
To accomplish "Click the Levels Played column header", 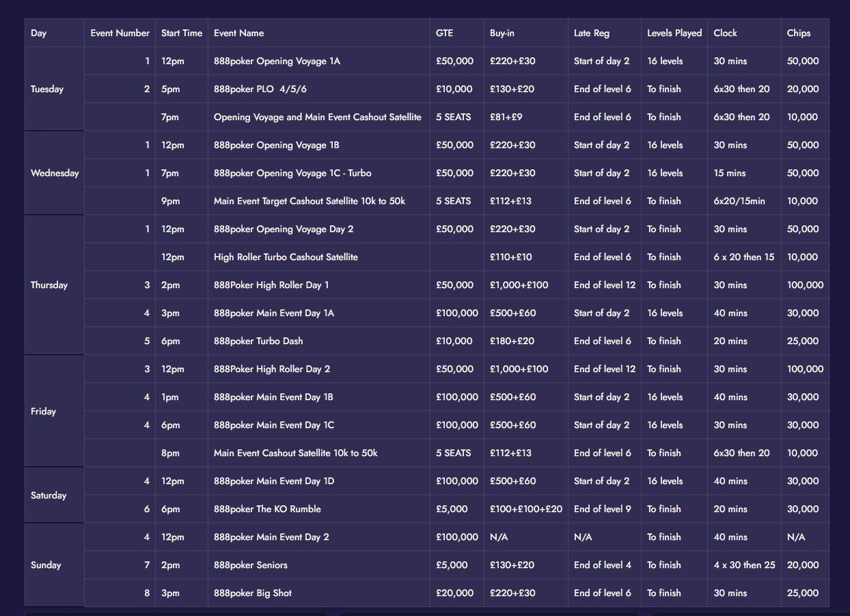I will click(x=674, y=33).
